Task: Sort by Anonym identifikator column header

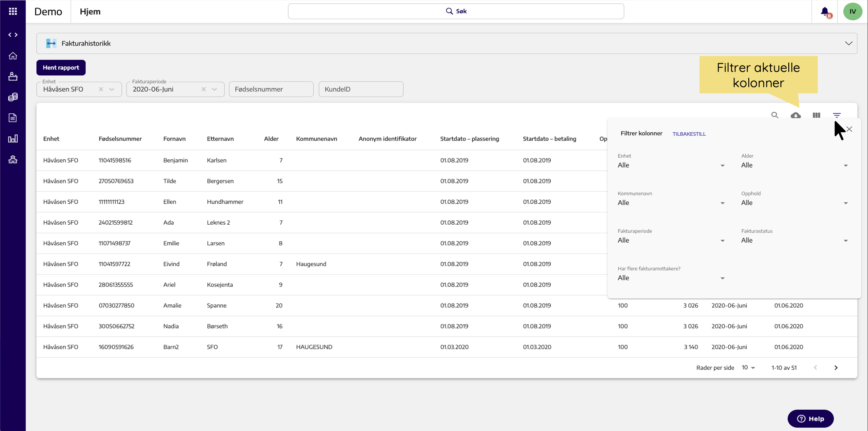Action: (388, 139)
